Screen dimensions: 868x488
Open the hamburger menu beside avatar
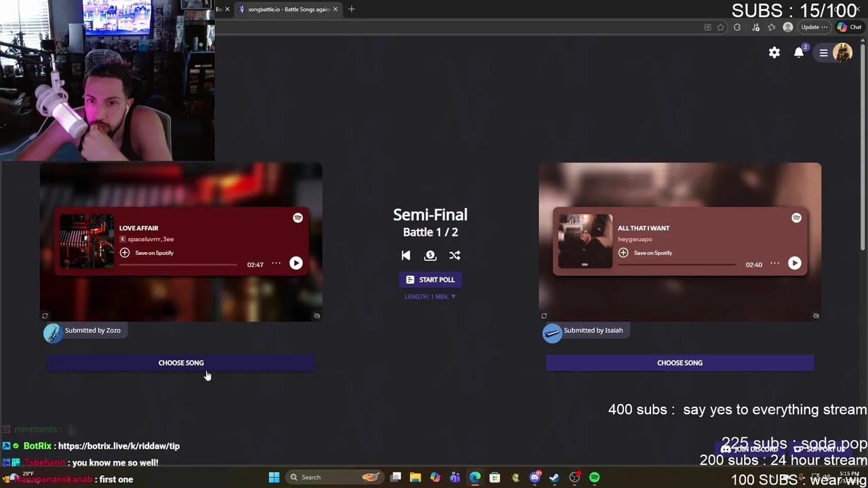point(823,53)
